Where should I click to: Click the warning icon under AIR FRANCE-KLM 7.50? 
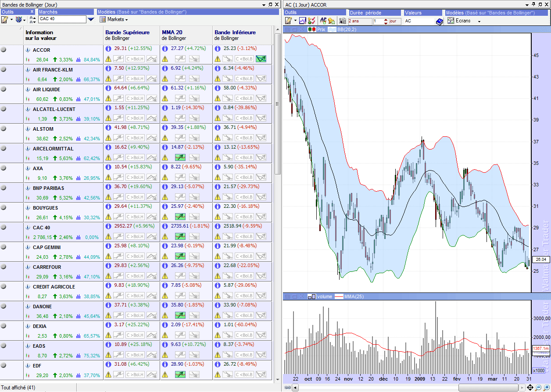(x=108, y=78)
